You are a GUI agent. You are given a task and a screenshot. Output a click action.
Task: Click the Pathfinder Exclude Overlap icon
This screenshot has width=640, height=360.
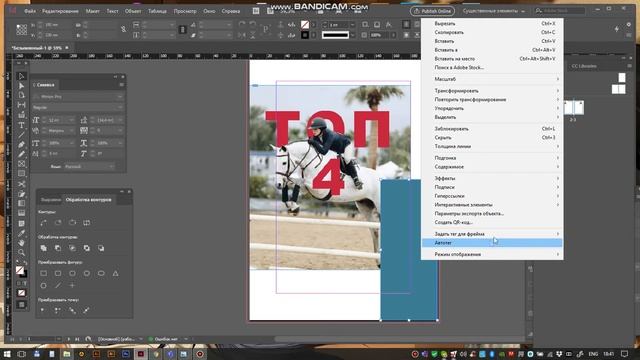point(87,248)
